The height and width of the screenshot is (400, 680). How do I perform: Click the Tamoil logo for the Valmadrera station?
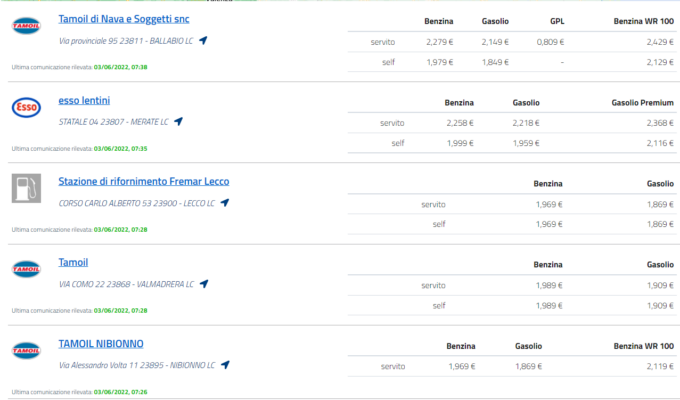click(x=26, y=270)
